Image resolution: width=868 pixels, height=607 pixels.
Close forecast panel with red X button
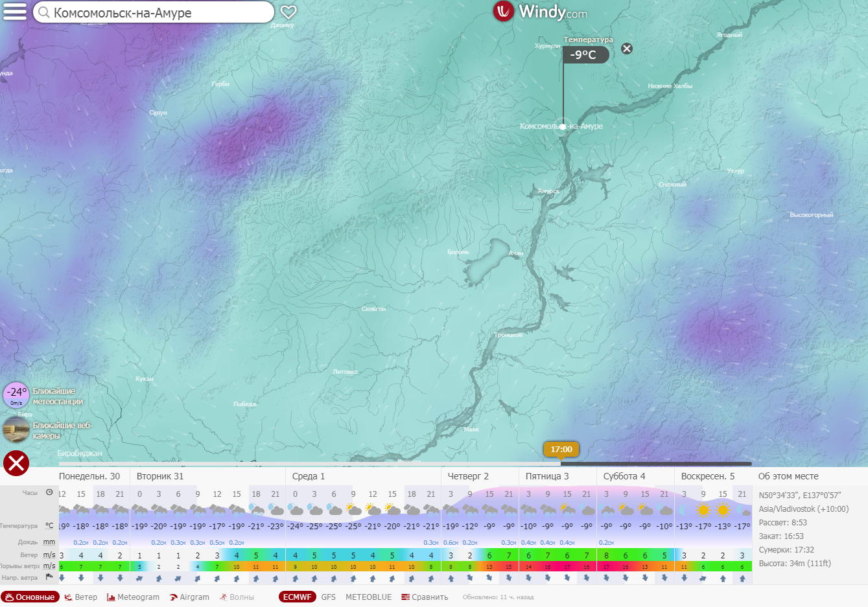[16, 463]
